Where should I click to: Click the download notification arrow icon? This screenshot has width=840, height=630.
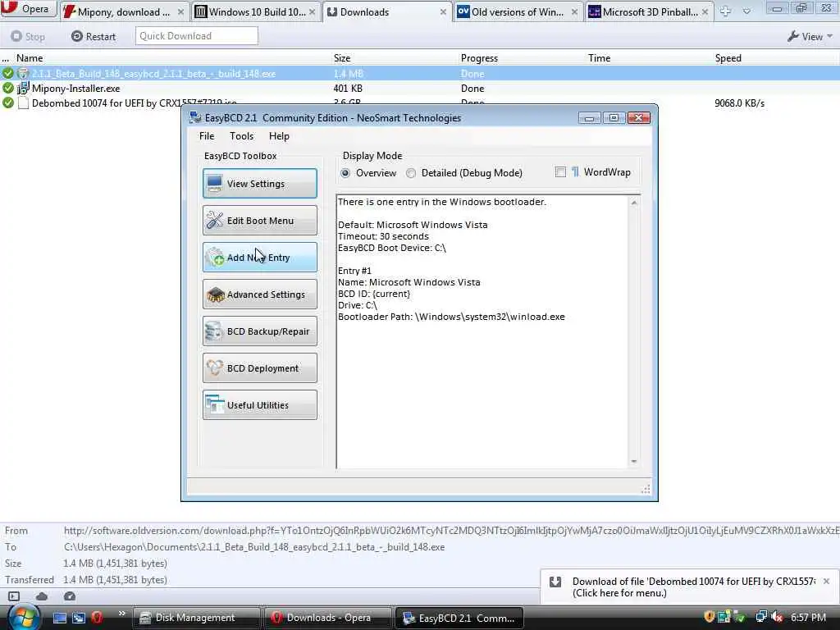[x=555, y=582]
